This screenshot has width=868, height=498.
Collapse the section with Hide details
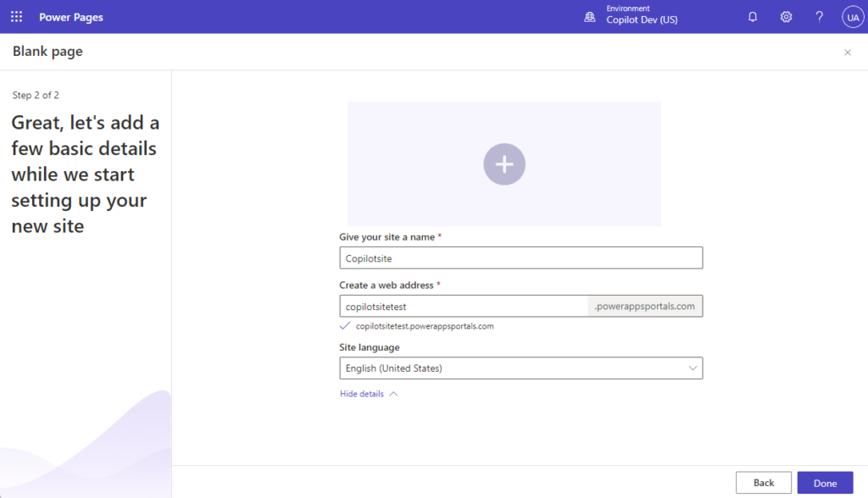pyautogui.click(x=369, y=394)
